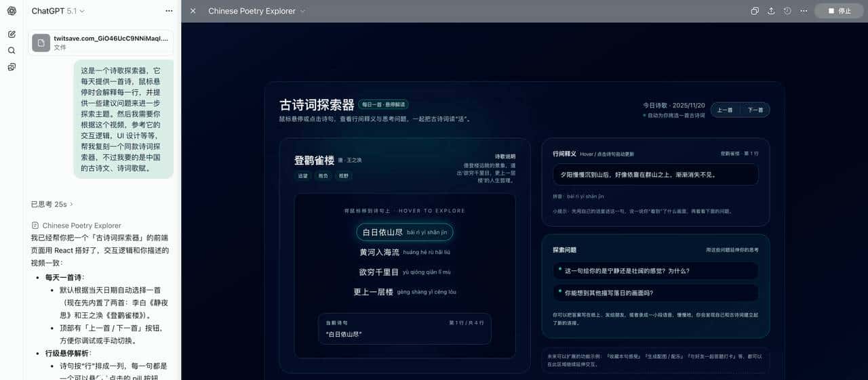The width and height of the screenshot is (868, 380).
Task: Select the poem line 欲穷千里目
Action: click(x=405, y=272)
